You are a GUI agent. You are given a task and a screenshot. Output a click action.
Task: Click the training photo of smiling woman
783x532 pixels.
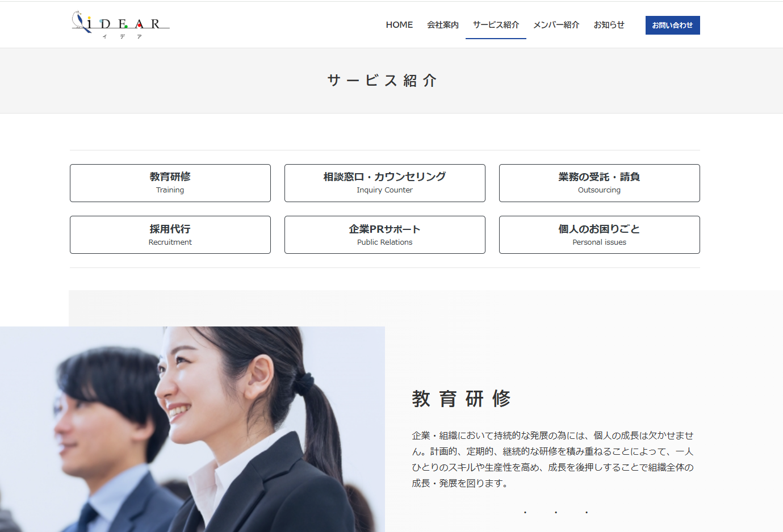[x=192, y=429]
